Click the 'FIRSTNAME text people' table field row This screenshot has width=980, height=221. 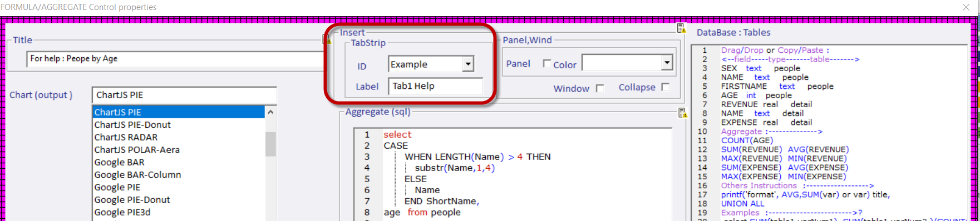coord(777,86)
